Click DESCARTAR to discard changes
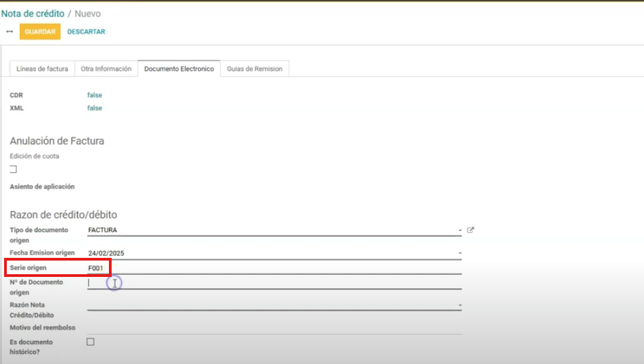644x364 pixels. pos(86,32)
